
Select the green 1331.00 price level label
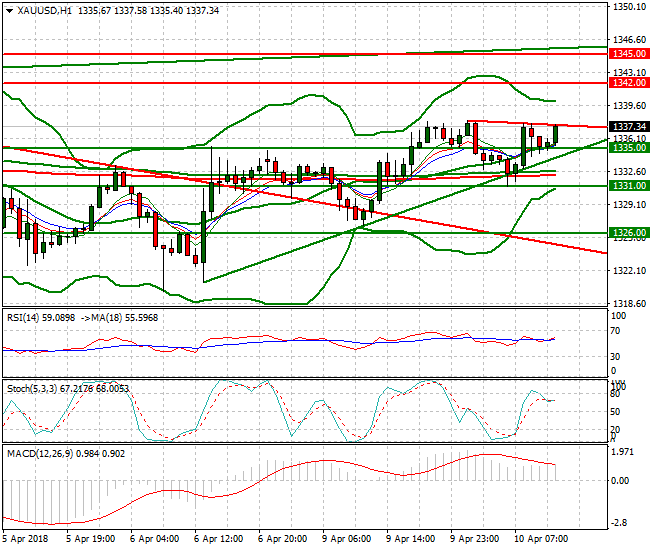click(628, 186)
